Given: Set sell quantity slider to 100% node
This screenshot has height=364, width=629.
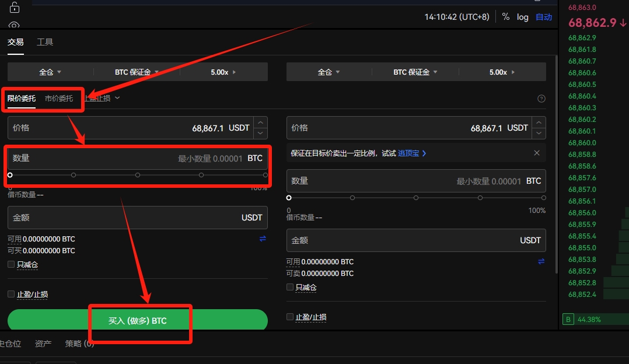Looking at the screenshot, I should click(544, 198).
